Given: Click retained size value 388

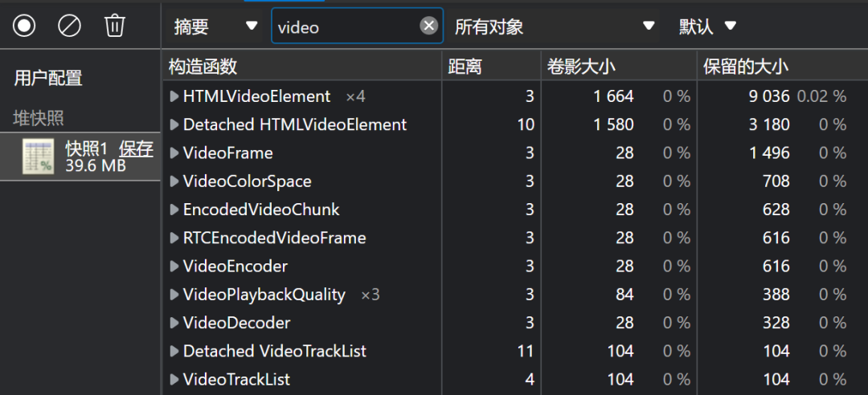Looking at the screenshot, I should (776, 295).
